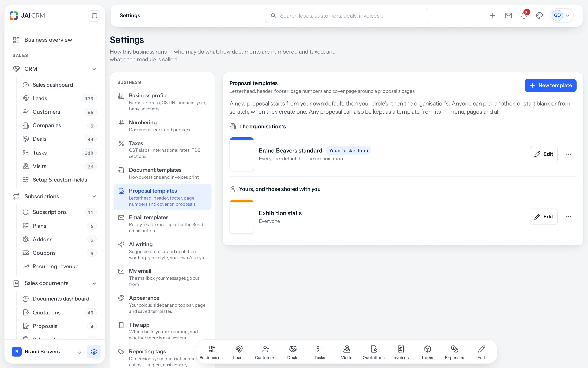
Task: Open the theme palette icon in top bar
Action: click(539, 16)
